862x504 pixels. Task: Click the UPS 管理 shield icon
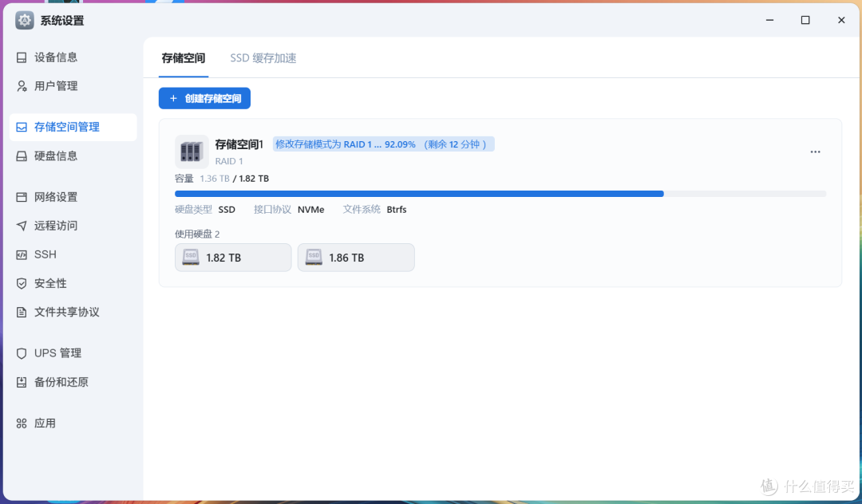click(22, 353)
